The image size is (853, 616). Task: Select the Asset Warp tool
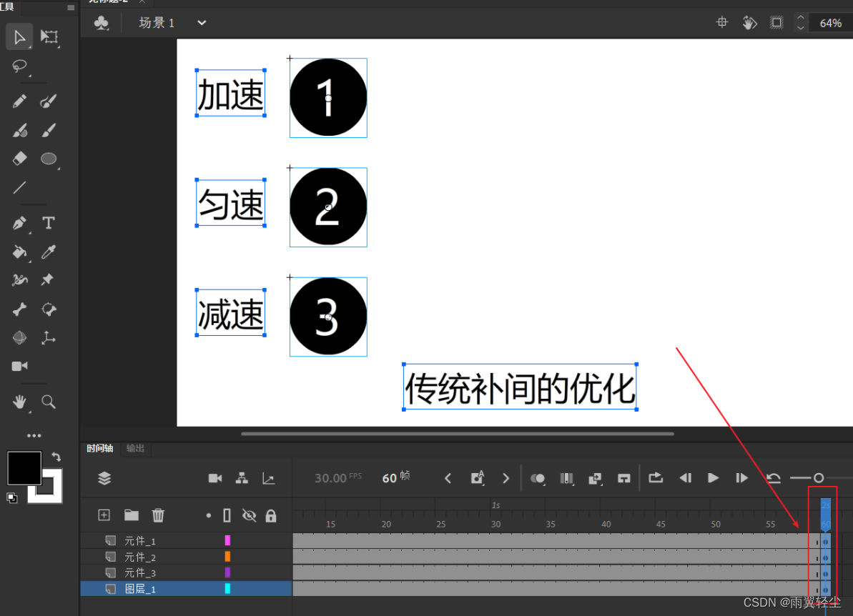19,280
